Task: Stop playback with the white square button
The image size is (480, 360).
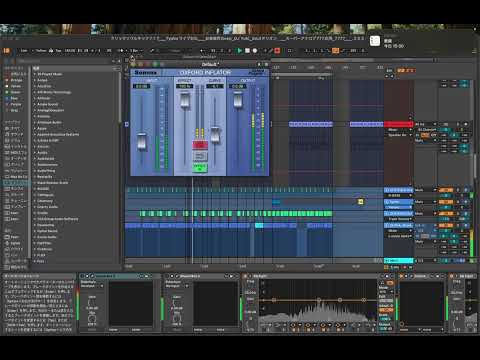Action: point(247,51)
